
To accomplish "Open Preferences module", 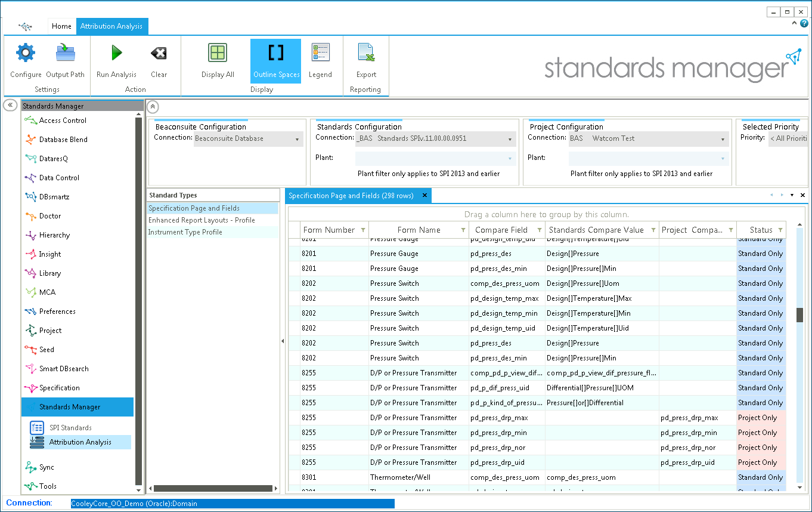I will pos(57,311).
